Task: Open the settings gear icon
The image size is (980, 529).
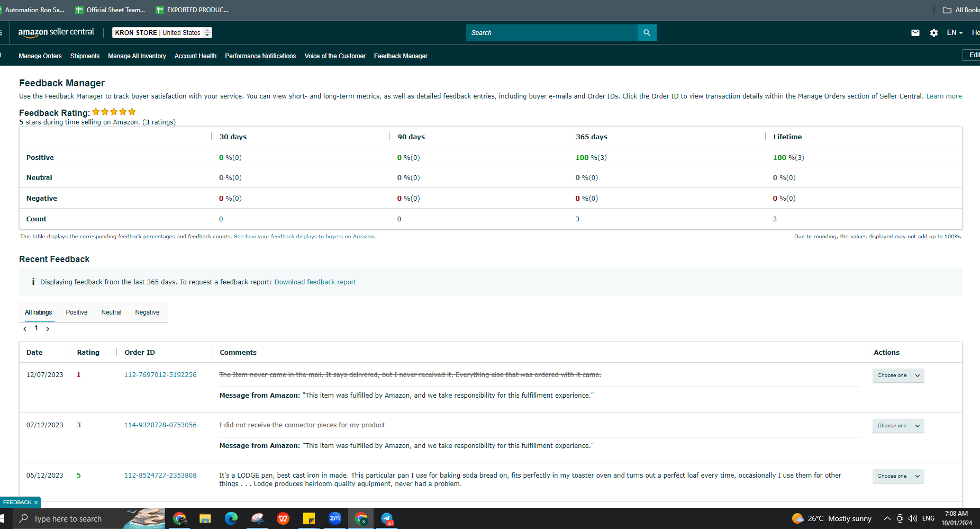Action: [934, 33]
